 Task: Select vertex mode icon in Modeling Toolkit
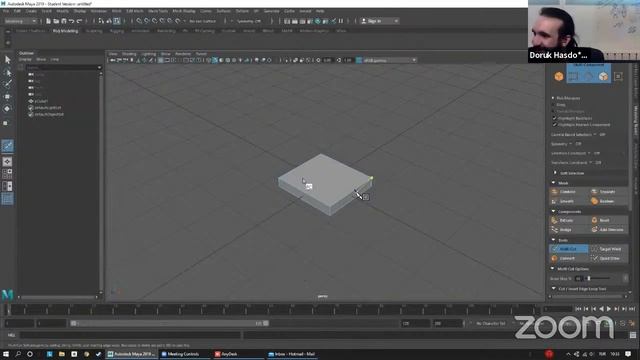(573, 76)
